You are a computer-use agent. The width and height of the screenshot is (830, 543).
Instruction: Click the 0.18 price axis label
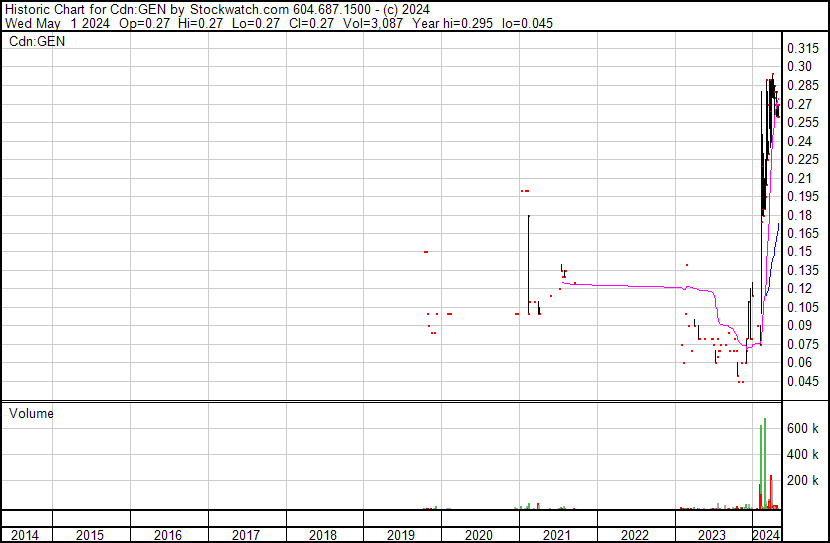(799, 215)
